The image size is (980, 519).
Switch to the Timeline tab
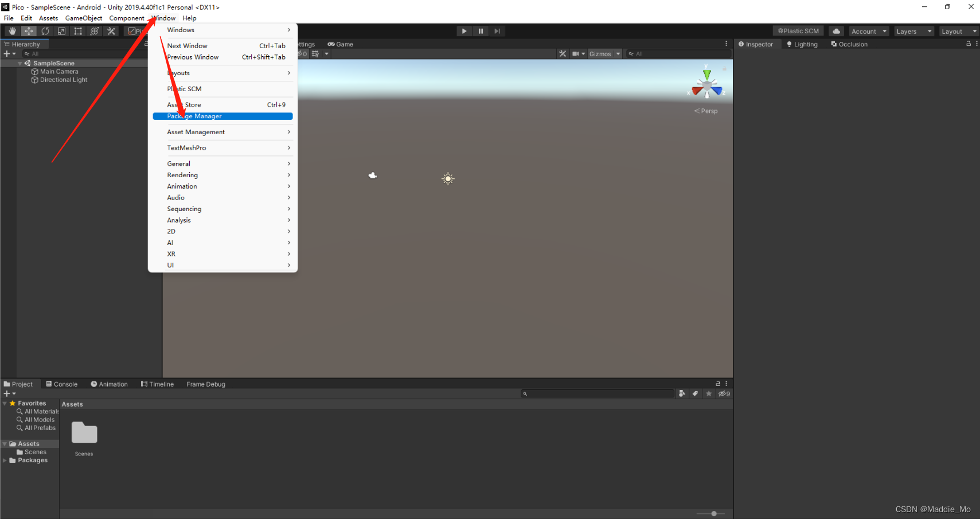pyautogui.click(x=157, y=384)
